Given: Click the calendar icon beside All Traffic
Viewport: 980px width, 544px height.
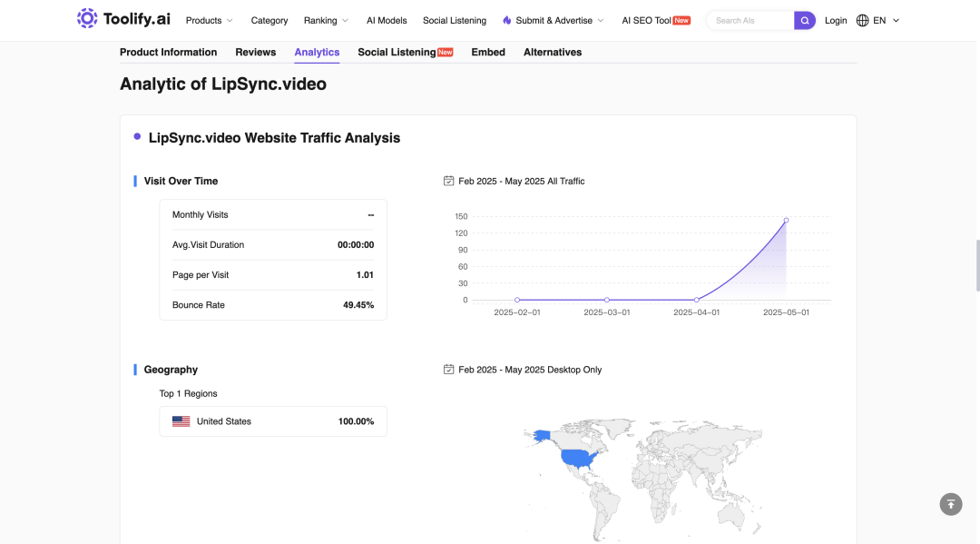Looking at the screenshot, I should (449, 181).
